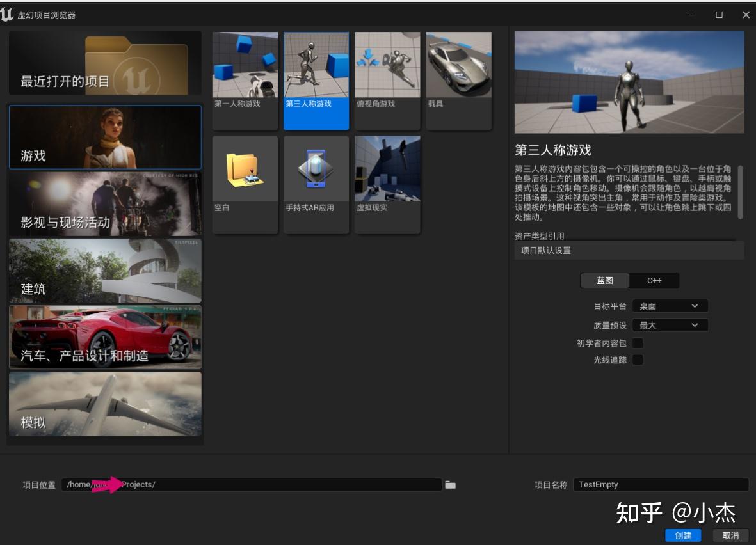The width and height of the screenshot is (756, 545).
Task: Select the 虚拟现实 template icon
Action: coord(387,168)
